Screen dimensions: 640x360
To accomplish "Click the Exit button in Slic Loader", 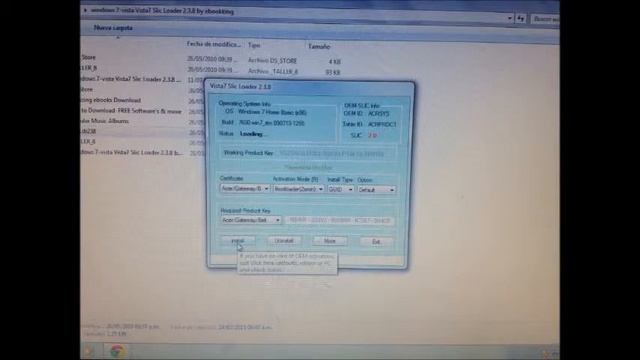I will pyautogui.click(x=376, y=242).
